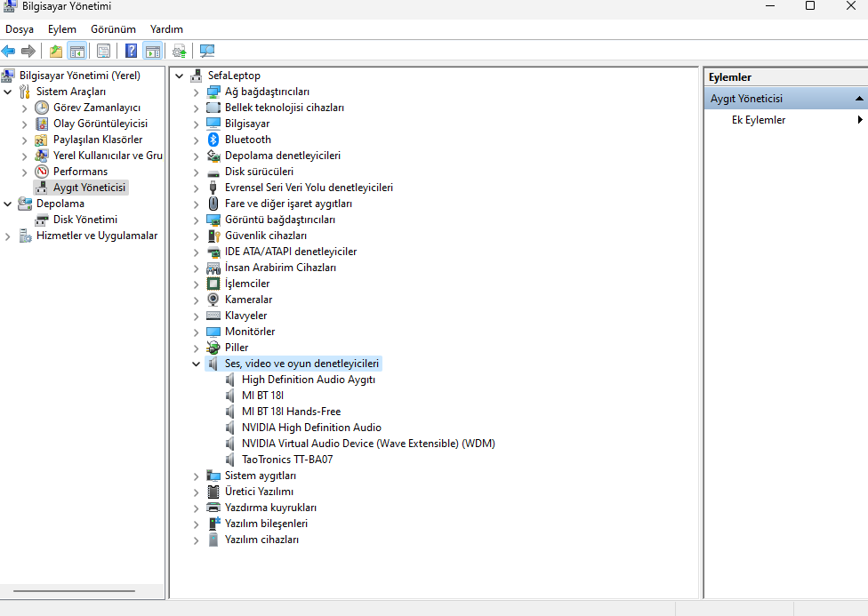Viewport: 868px width, 616px height.
Task: Collapse the SefaLeptop root node
Action: 179,76
